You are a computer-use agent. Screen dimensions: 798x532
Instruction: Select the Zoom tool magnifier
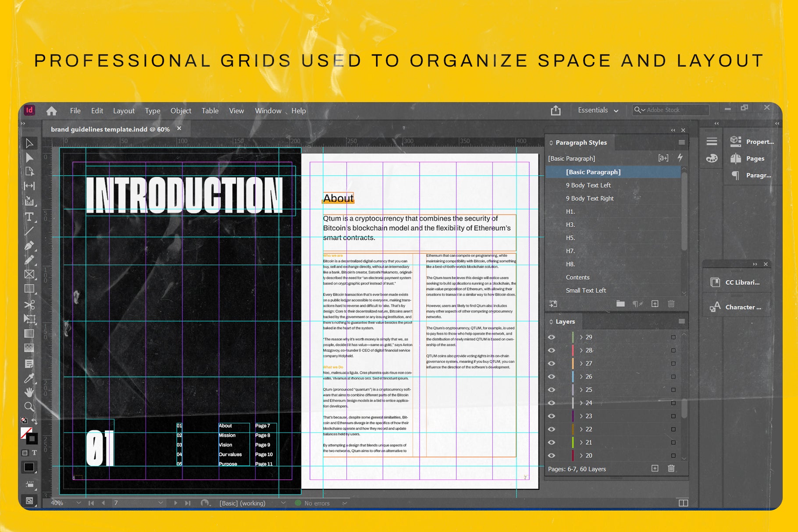(x=29, y=406)
